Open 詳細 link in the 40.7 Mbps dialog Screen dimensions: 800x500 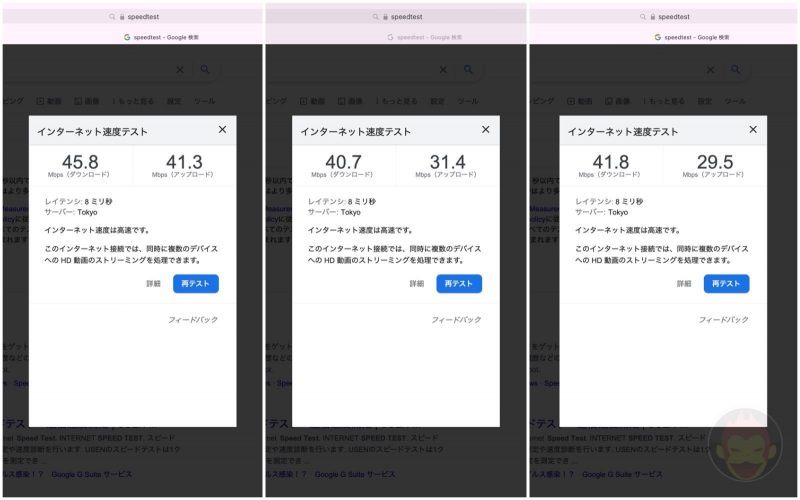click(x=417, y=284)
